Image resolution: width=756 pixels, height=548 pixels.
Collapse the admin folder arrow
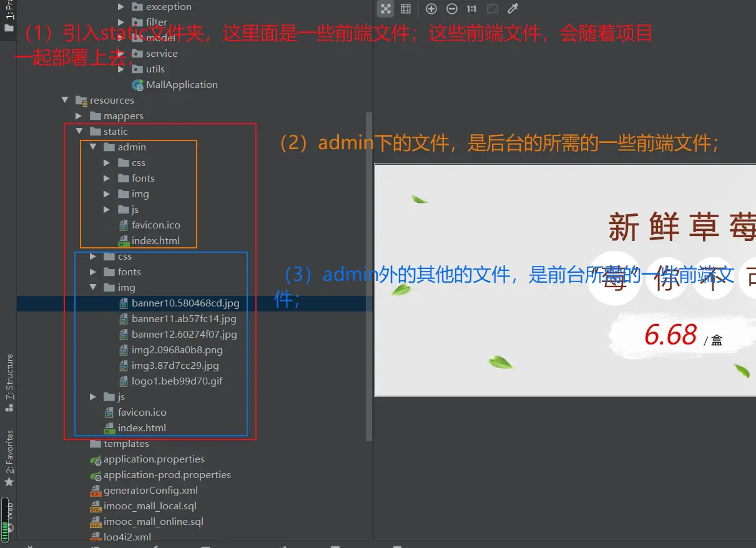[92, 147]
